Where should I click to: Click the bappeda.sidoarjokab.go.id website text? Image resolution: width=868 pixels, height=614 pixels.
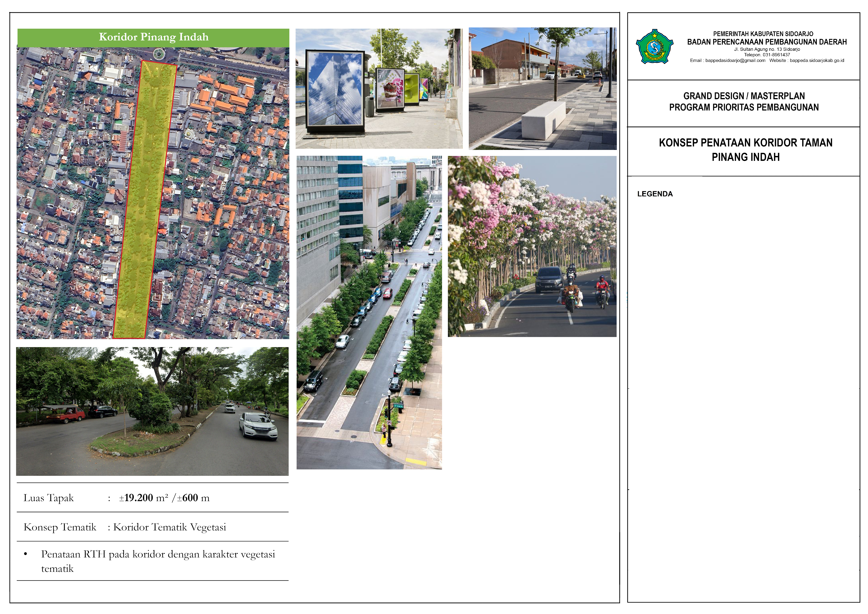817,61
